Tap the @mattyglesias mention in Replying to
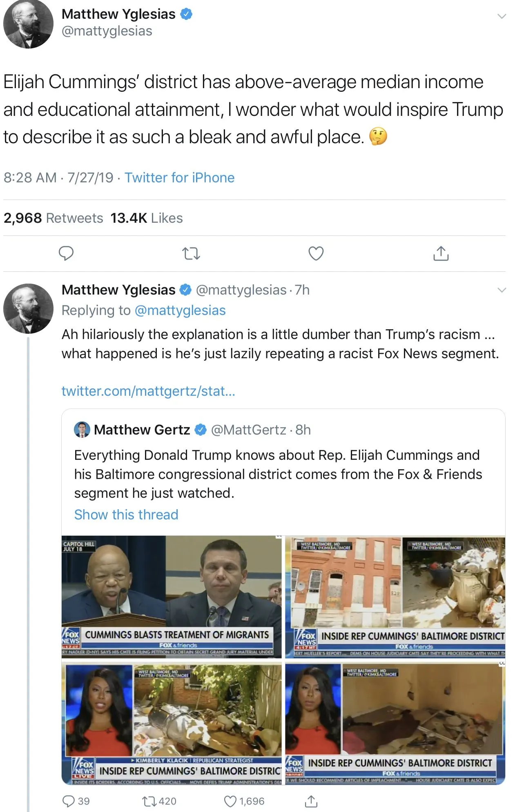This screenshot has height=812, width=515. coord(180,310)
